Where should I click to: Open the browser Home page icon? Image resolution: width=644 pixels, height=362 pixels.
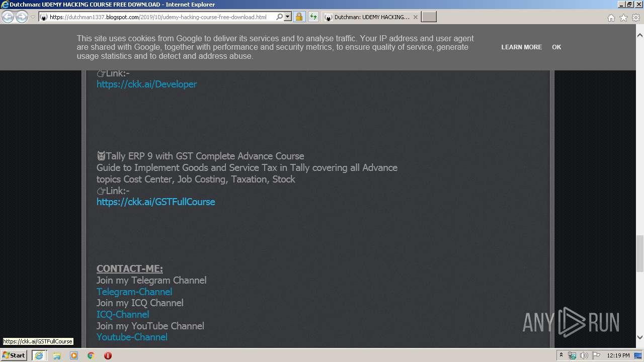611,18
